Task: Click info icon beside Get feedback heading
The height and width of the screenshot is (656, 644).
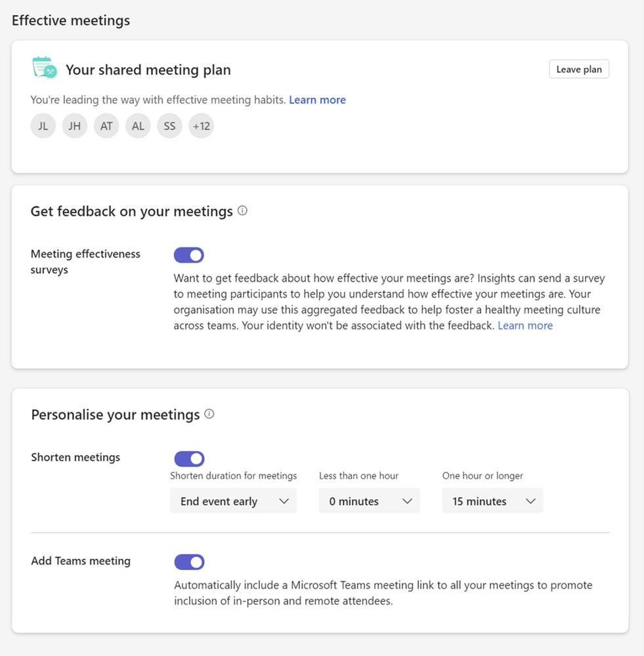Action: [243, 211]
